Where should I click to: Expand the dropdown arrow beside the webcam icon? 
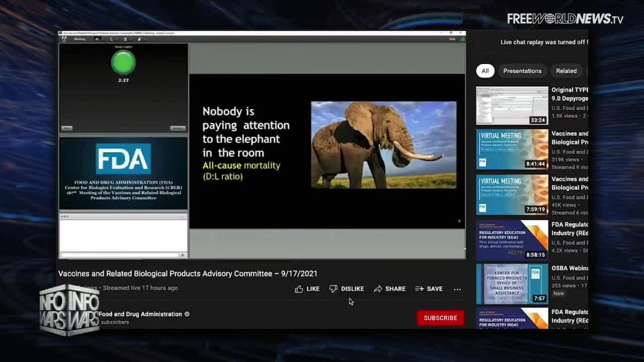point(131,39)
